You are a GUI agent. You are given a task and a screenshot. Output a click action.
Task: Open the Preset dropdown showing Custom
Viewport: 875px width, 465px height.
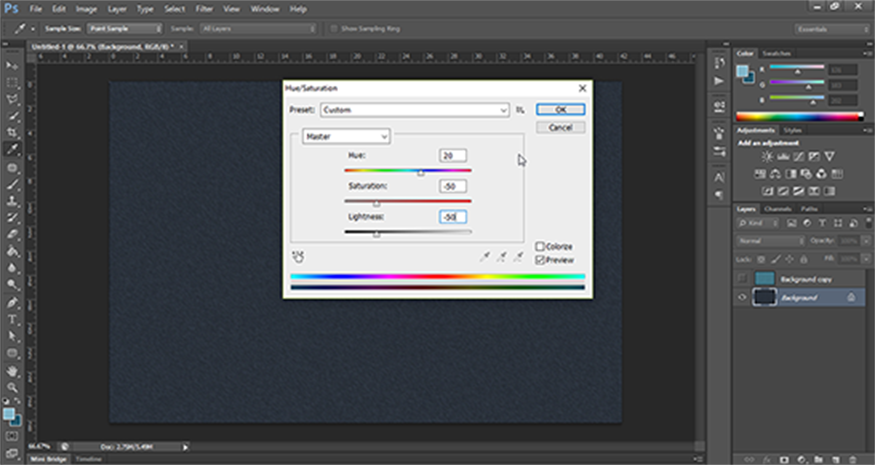pyautogui.click(x=414, y=109)
